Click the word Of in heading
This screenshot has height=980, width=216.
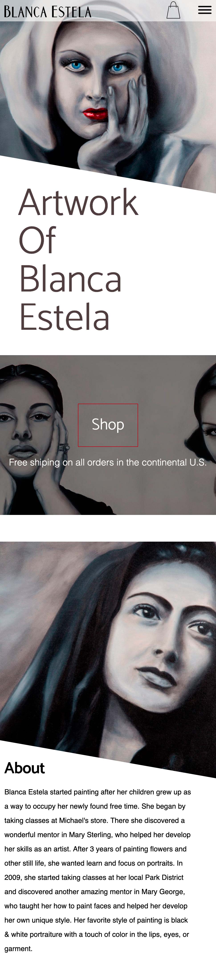pos(38,240)
